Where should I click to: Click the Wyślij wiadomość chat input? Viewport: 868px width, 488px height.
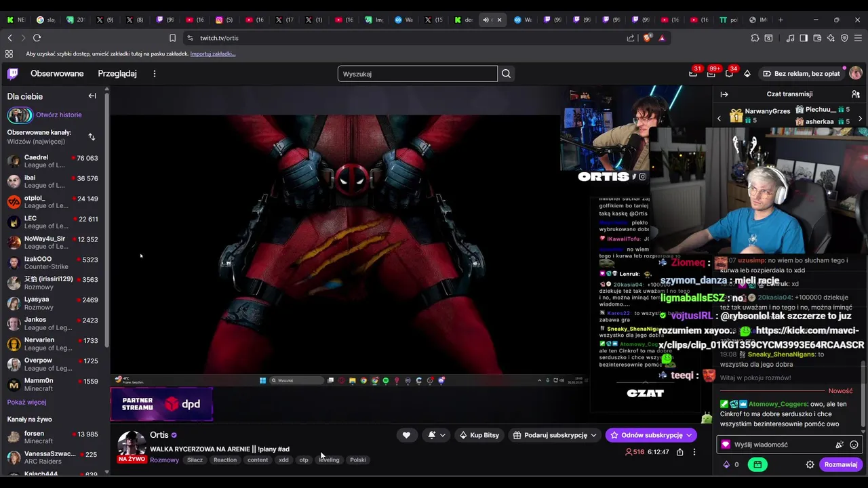[x=790, y=445]
